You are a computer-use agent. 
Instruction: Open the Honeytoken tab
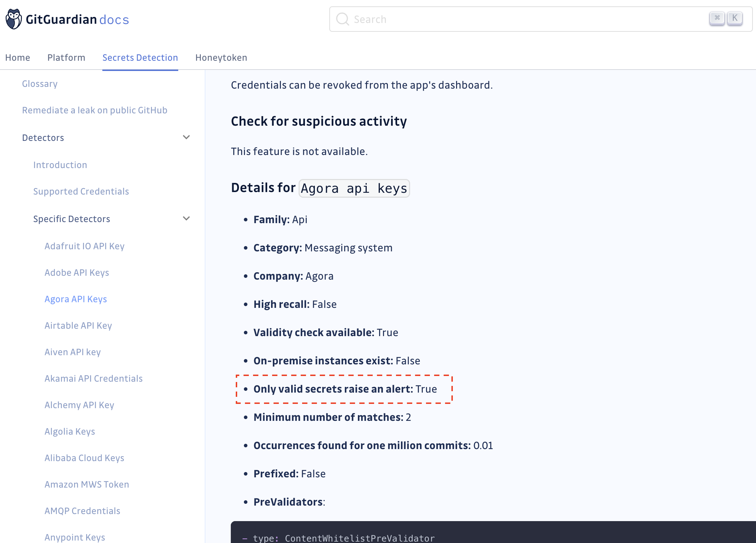(221, 58)
